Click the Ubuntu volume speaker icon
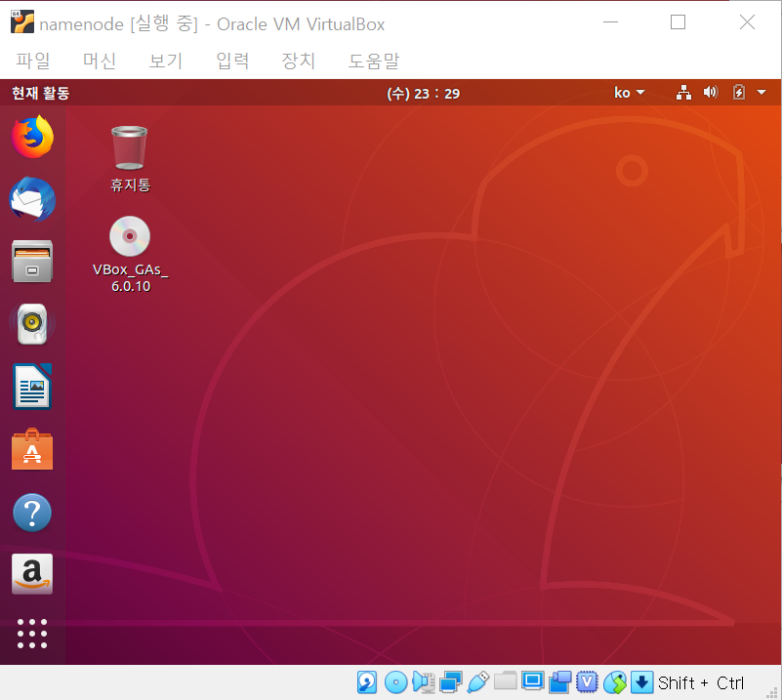Viewport: 782px width, 700px height. (711, 92)
